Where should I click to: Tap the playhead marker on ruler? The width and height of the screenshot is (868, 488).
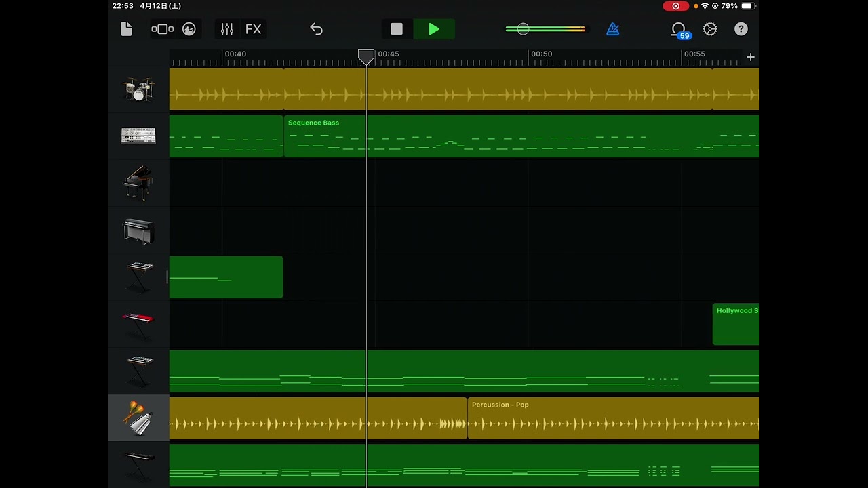pos(366,56)
